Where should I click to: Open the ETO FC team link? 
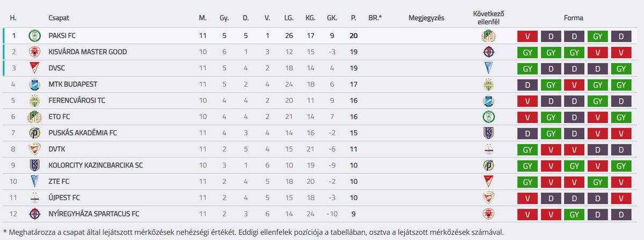[x=59, y=117]
